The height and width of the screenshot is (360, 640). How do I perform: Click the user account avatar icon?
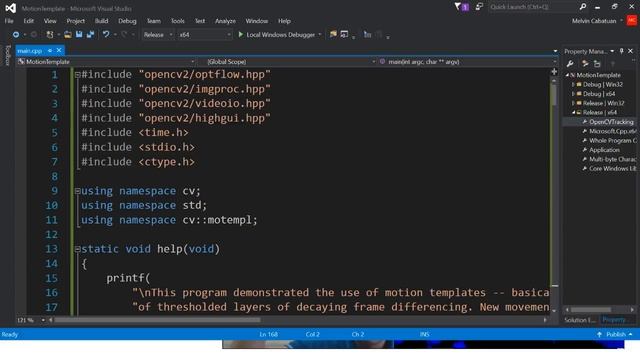tap(631, 20)
